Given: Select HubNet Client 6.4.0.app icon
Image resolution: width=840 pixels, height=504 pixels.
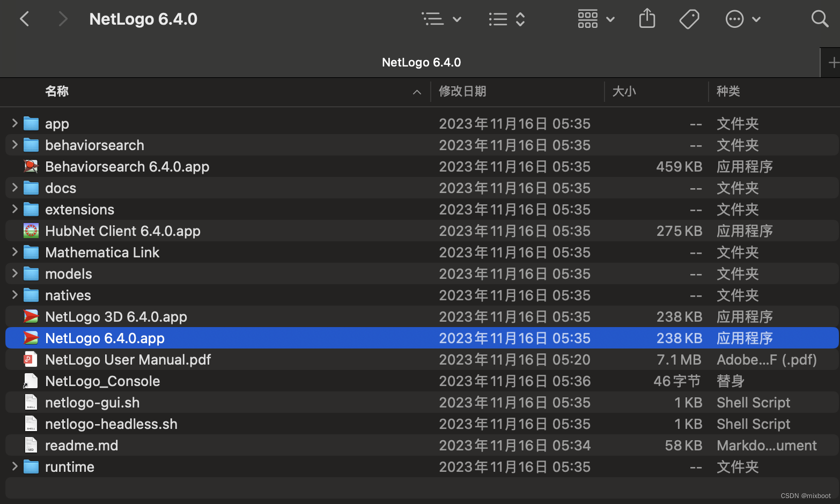Looking at the screenshot, I should (x=31, y=231).
